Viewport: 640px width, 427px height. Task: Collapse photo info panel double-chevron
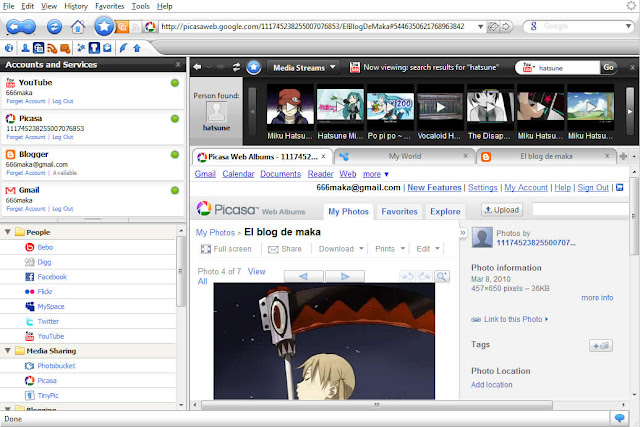(463, 233)
